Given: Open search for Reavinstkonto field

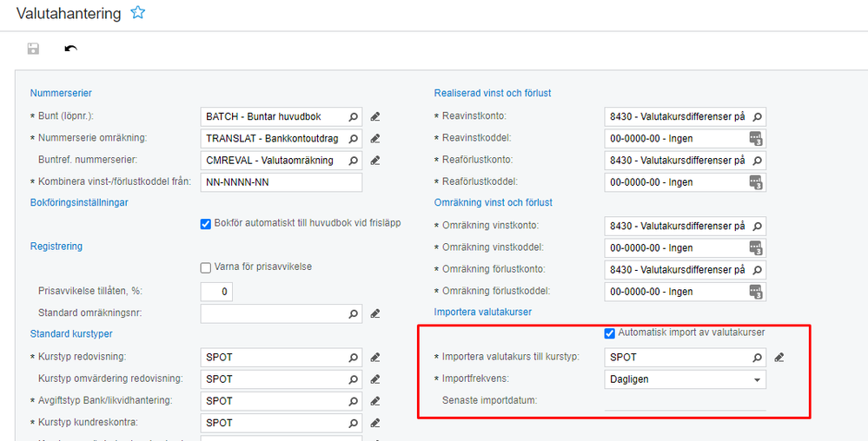Looking at the screenshot, I should (757, 116).
